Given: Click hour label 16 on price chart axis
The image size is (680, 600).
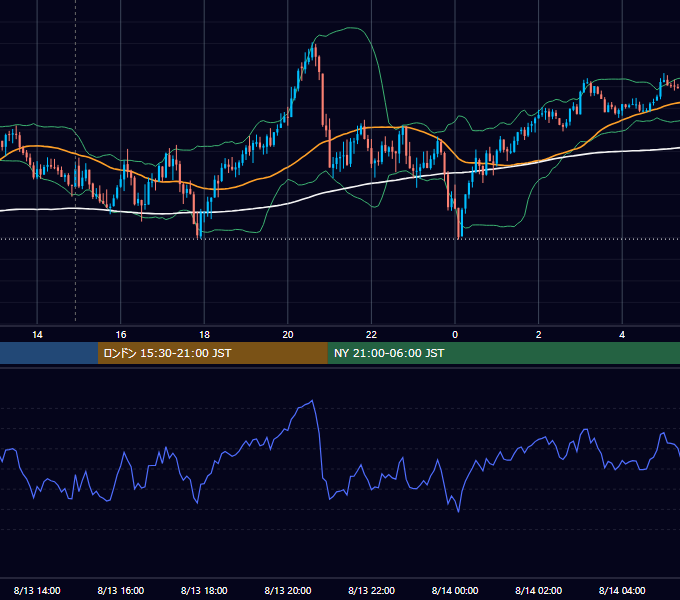Looking at the screenshot, I should (x=121, y=335).
